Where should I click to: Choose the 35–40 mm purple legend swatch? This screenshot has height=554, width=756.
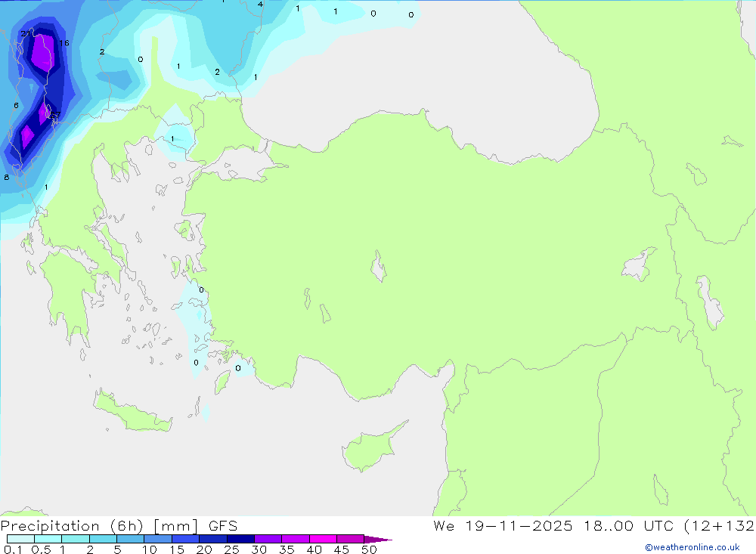(295, 539)
